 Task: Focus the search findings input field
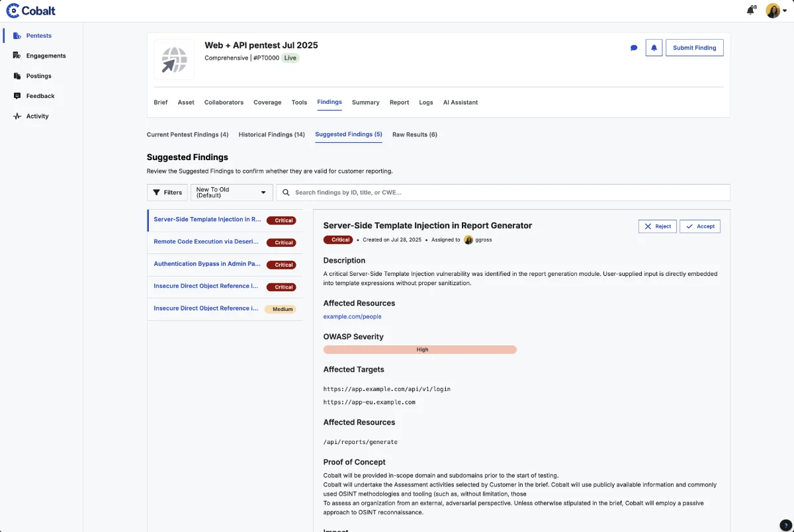tap(503, 193)
